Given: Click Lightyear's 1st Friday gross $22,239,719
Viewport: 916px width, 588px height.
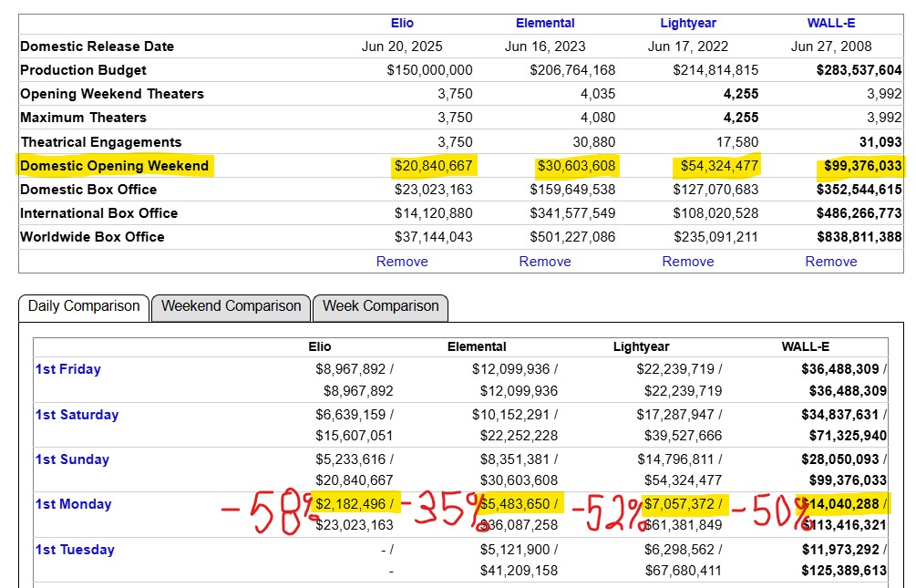Looking at the screenshot, I should pos(675,369).
